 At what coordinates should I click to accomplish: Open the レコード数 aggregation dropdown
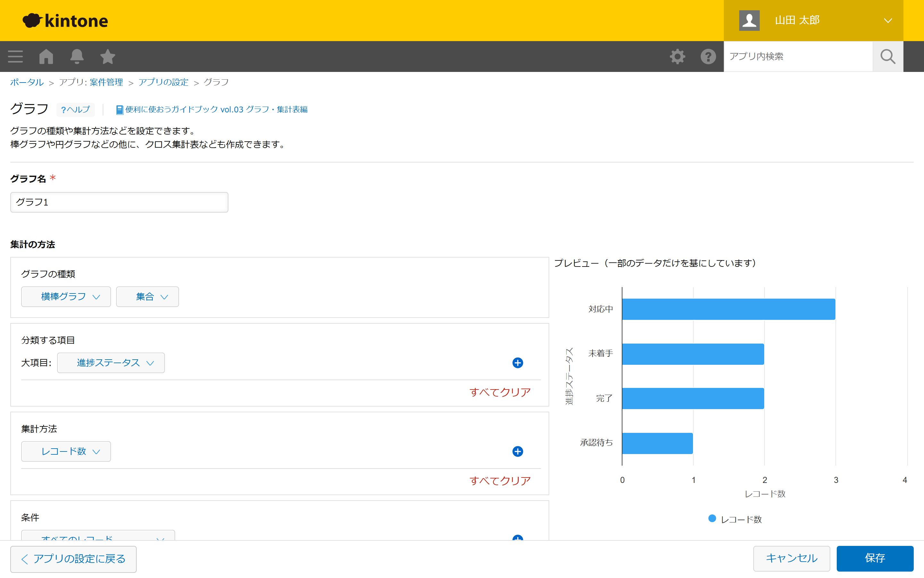(66, 451)
